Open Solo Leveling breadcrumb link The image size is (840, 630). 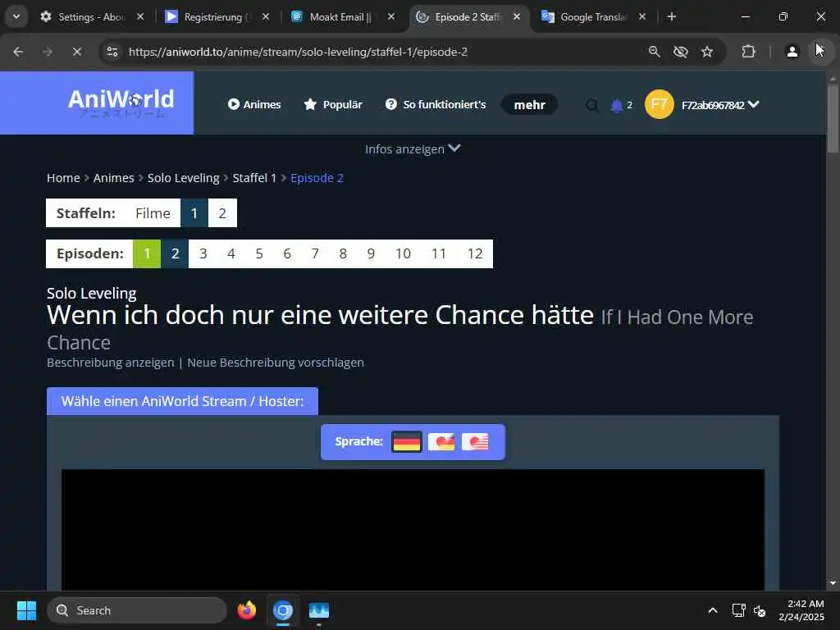tap(183, 178)
